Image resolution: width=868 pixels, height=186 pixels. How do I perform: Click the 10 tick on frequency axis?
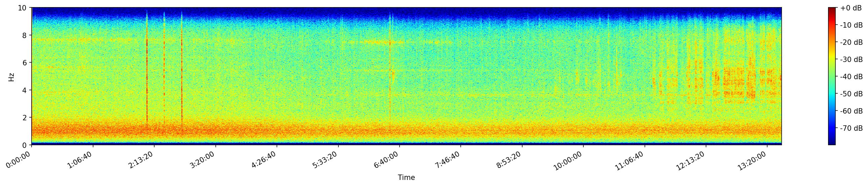pyautogui.click(x=22, y=8)
